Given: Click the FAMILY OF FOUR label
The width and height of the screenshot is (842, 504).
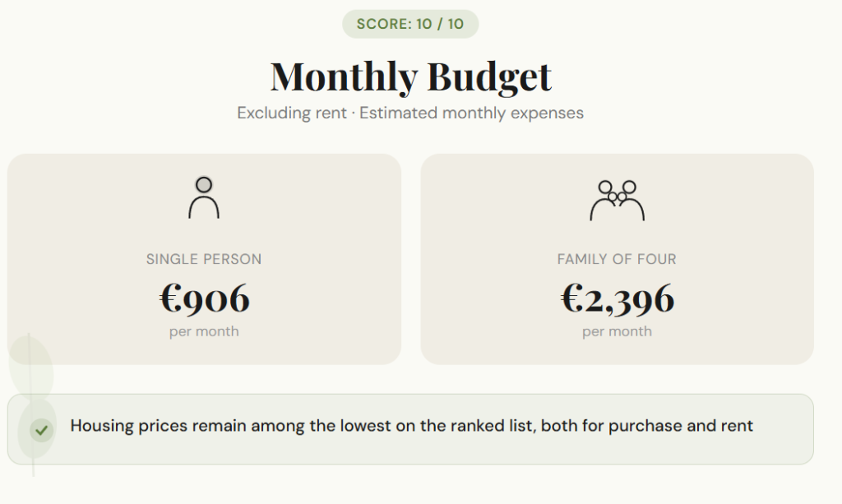Looking at the screenshot, I should pos(617,259).
